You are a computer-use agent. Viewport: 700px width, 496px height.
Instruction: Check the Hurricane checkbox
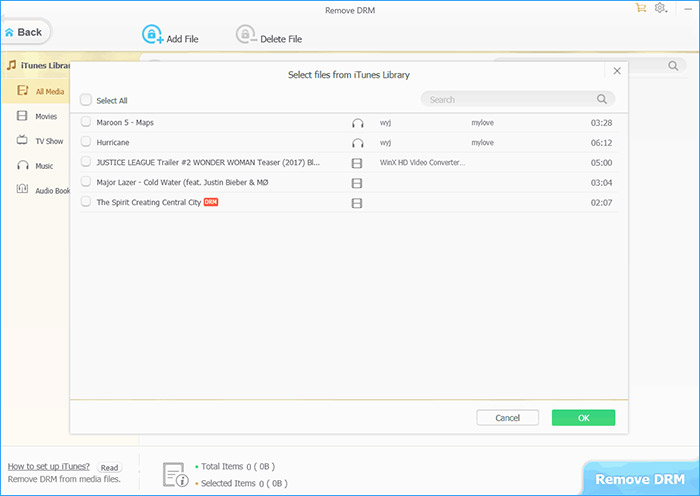(86, 142)
